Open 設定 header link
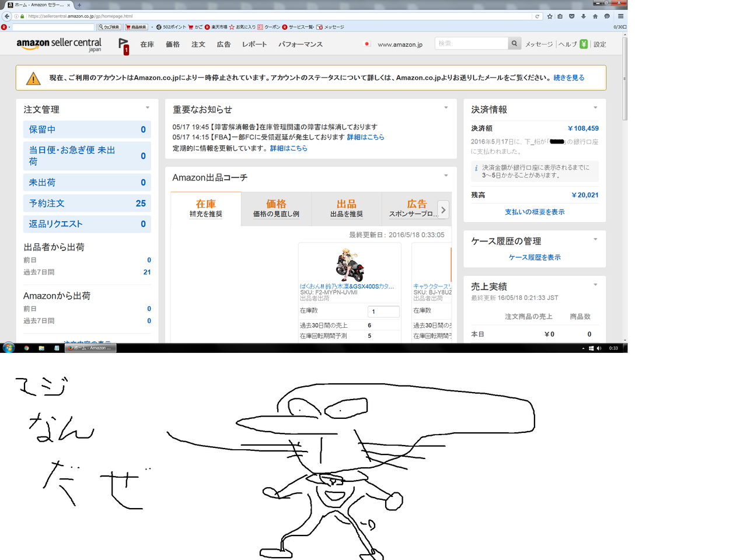This screenshot has width=747, height=560. tap(600, 44)
